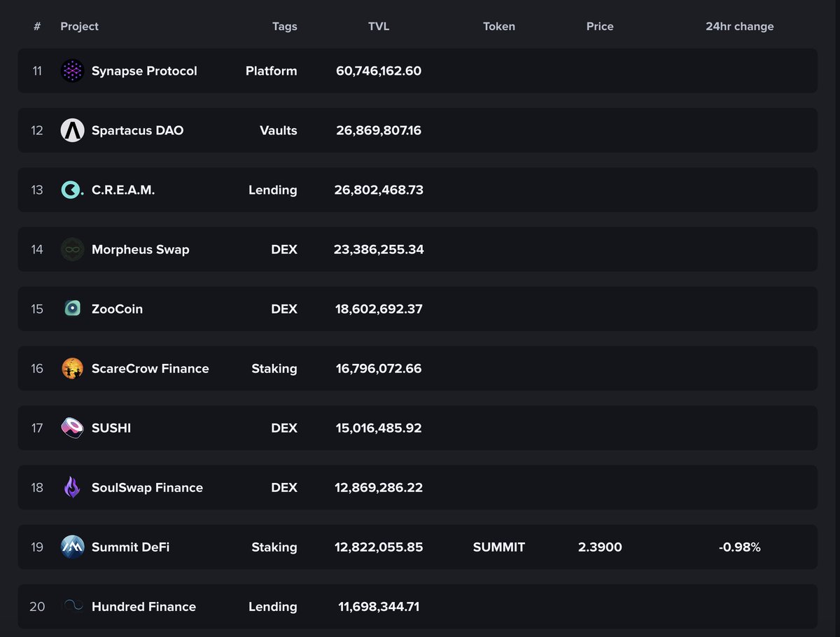Open the Morpheus Swap project name
The height and width of the screenshot is (637, 840).
[x=141, y=249]
